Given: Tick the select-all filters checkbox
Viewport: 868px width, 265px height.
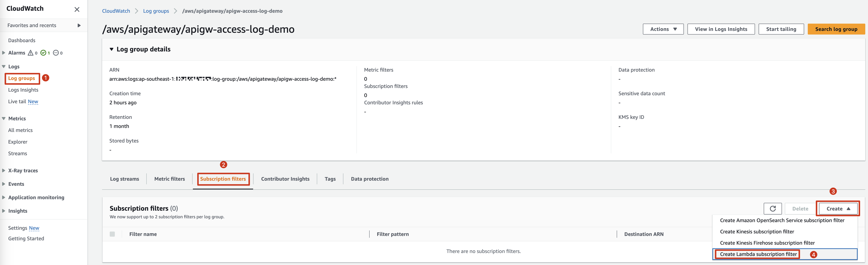Looking at the screenshot, I should point(112,234).
